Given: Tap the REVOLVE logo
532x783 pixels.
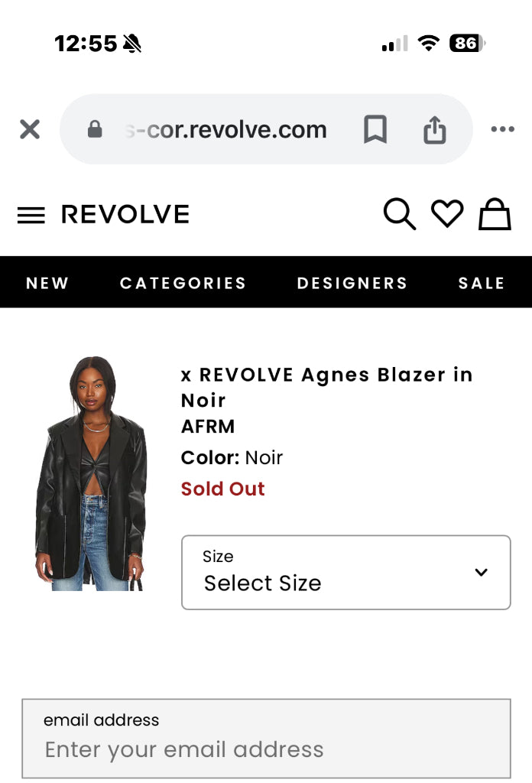Looking at the screenshot, I should [125, 215].
